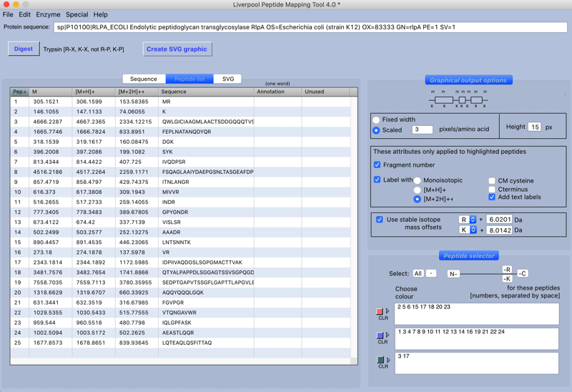Click the arrow beside the purple swatch
The width and height of the screenshot is (572, 392).
click(388, 335)
